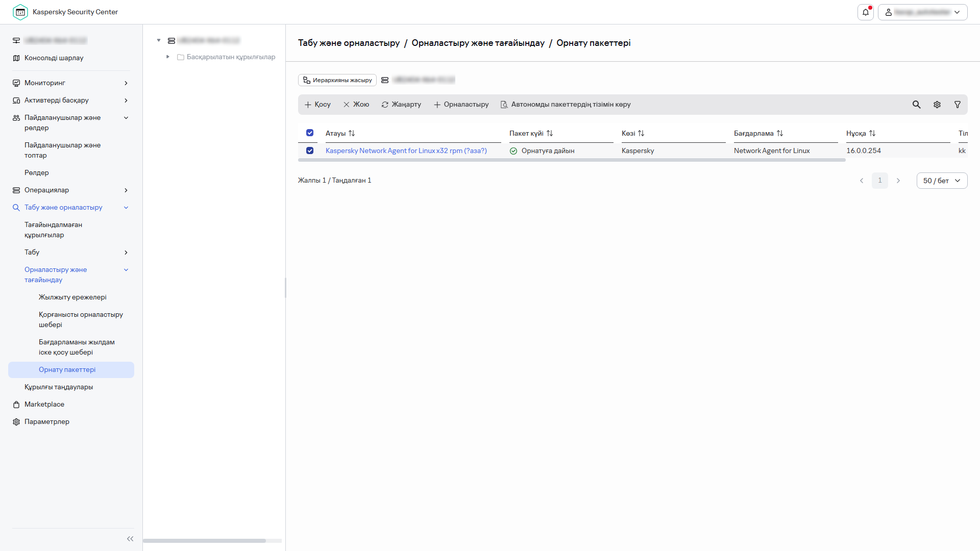
Task: Click Жою delete button
Action: coord(356,105)
